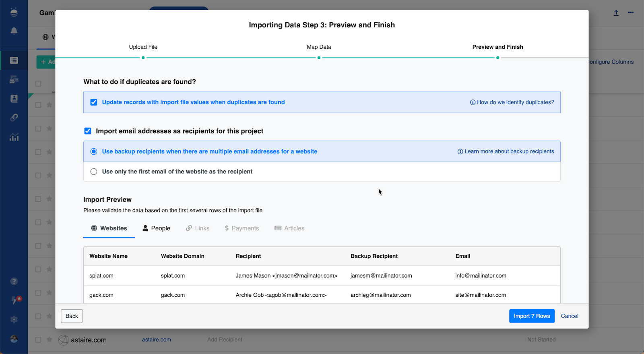Image resolution: width=644 pixels, height=354 pixels.
Task: Select the use backup recipients radio option
Action: point(94,151)
